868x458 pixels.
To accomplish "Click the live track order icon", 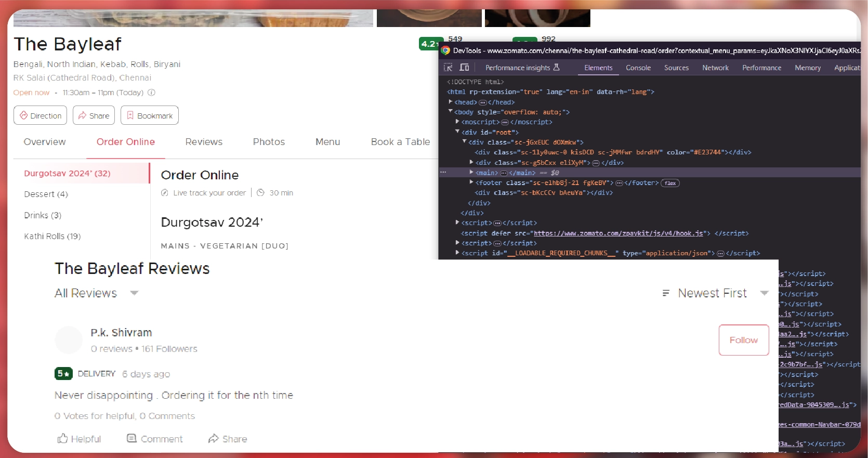I will pyautogui.click(x=165, y=193).
